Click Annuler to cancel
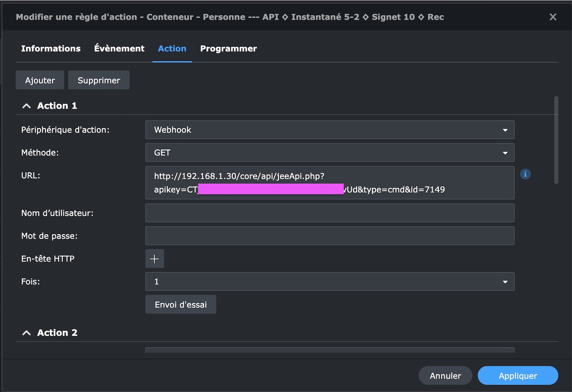This screenshot has height=392, width=572. coord(445,376)
